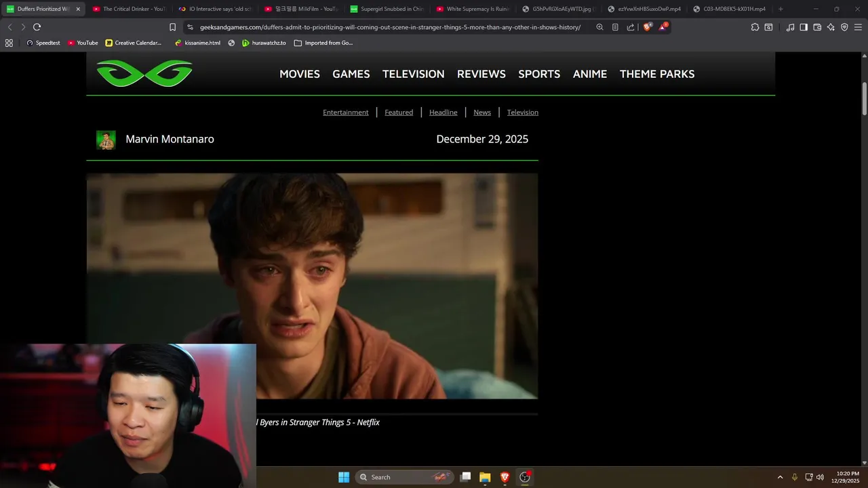The width and height of the screenshot is (868, 488).
Task: Show hidden system tray icons
Action: click(x=780, y=477)
